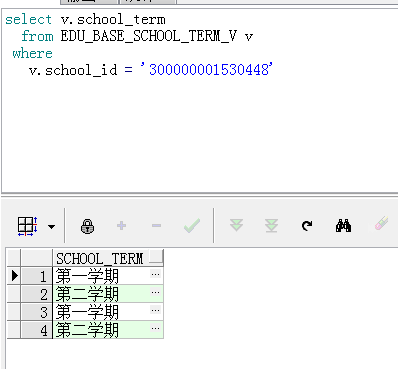Click the 'select' keyword in SQL editor
The image size is (398, 369).
pyautogui.click(x=29, y=20)
